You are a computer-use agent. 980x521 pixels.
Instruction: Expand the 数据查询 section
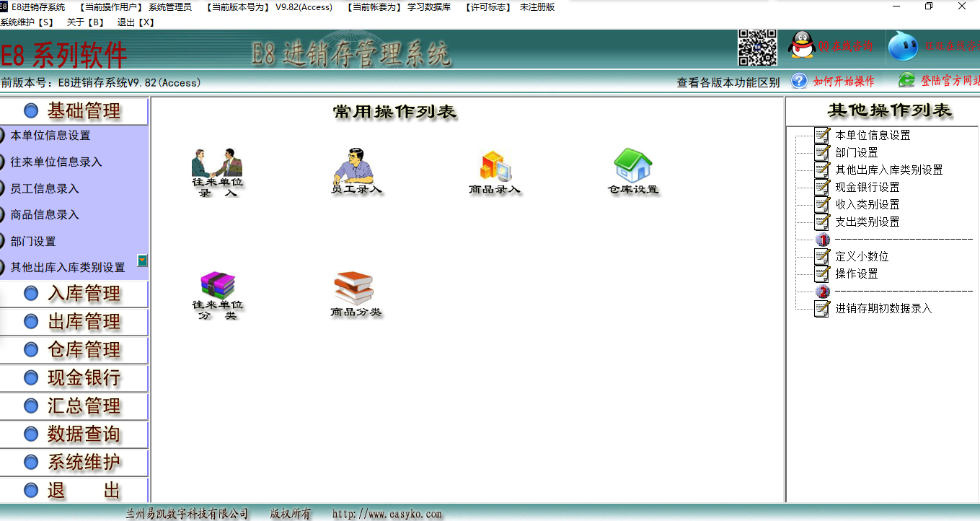(x=74, y=434)
